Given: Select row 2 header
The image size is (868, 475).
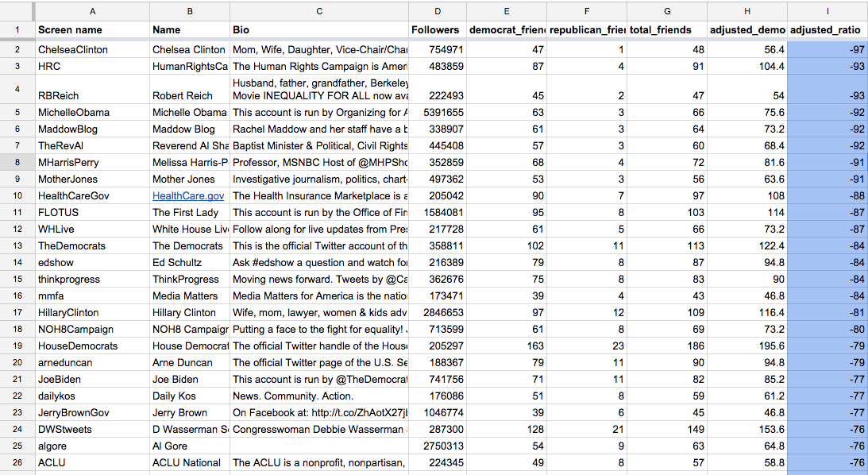Looking at the screenshot, I should pyautogui.click(x=17, y=50).
